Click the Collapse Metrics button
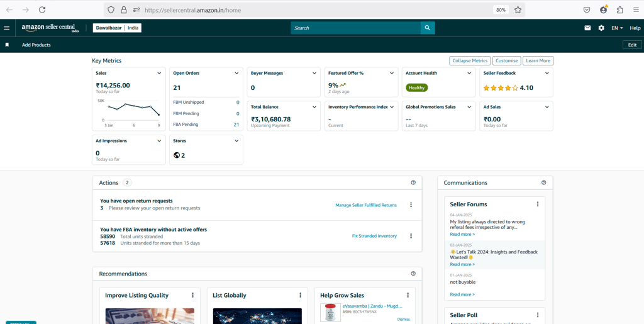Image resolution: width=644 pixels, height=324 pixels. (470, 61)
